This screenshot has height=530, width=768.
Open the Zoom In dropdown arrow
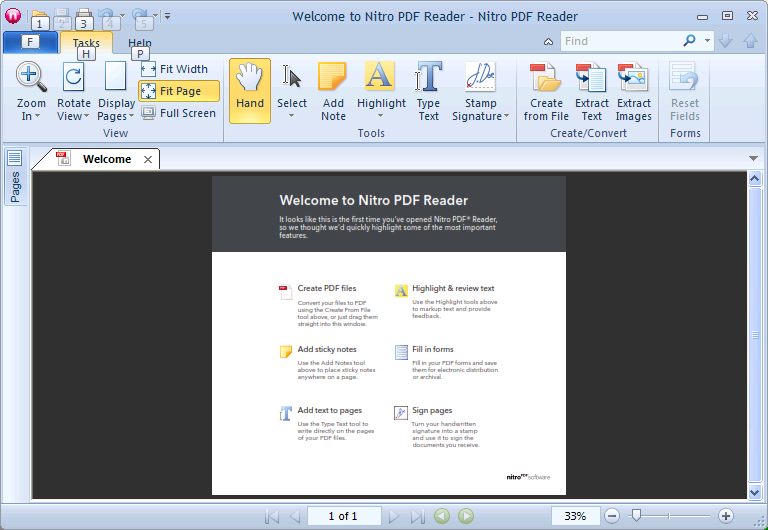pos(37,117)
